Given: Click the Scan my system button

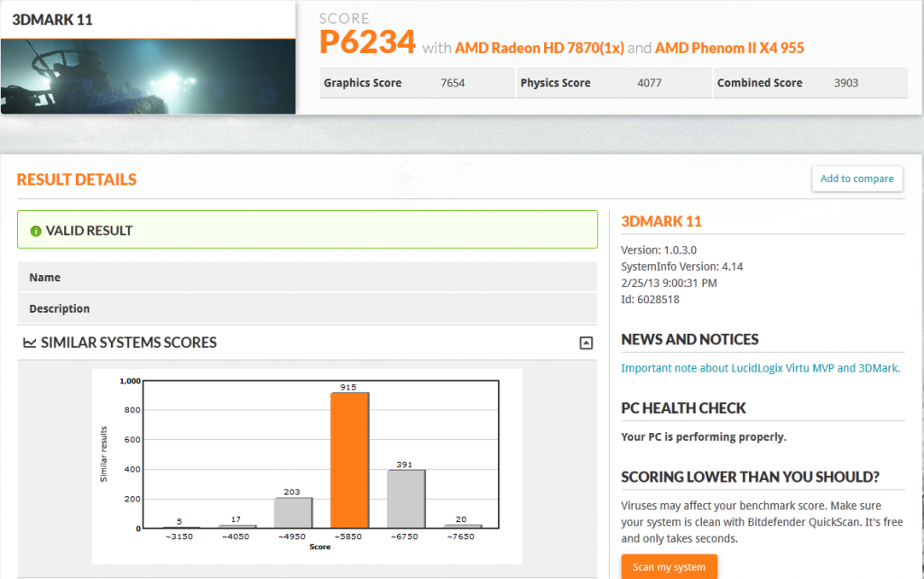Looking at the screenshot, I should tap(669, 566).
